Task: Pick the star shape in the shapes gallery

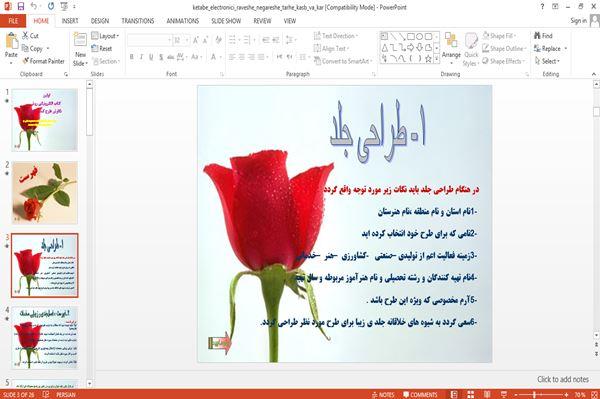Action: coord(428,59)
